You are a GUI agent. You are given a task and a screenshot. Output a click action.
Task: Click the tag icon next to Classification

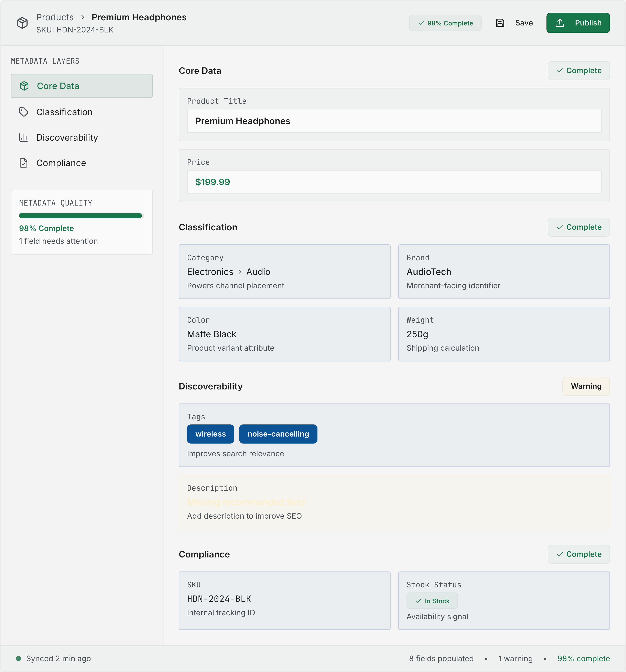tap(23, 112)
